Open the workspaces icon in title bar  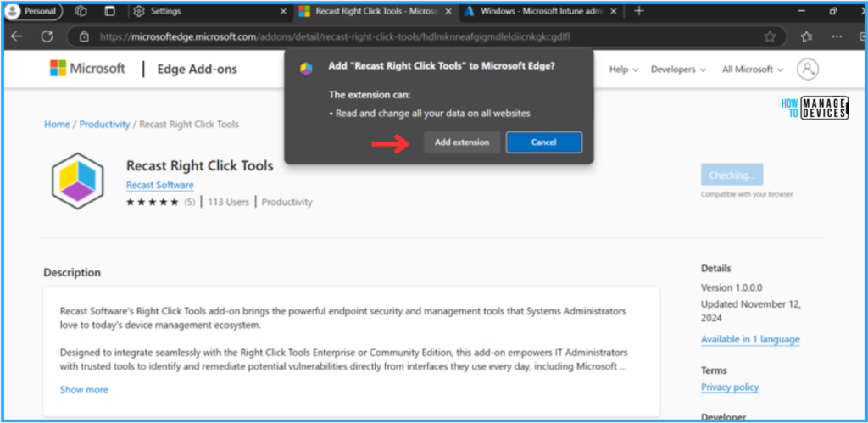click(81, 11)
